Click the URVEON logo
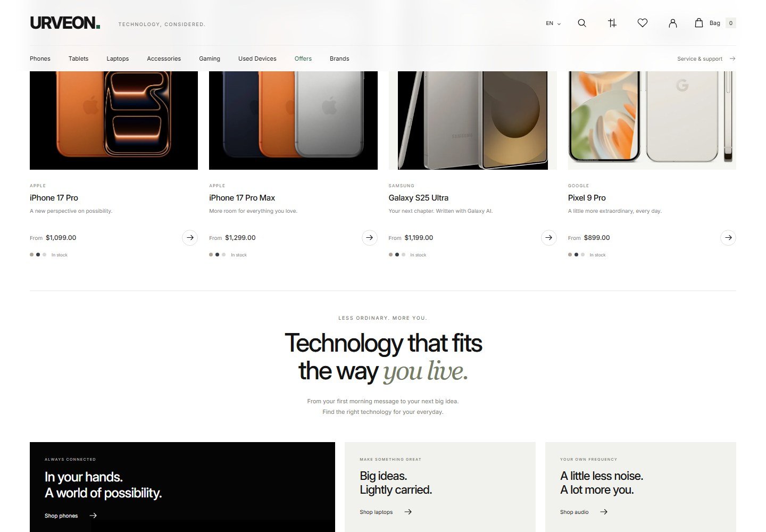 [65, 23]
